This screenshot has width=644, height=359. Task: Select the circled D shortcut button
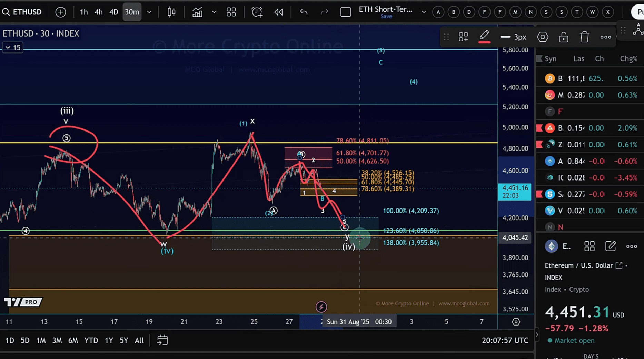tap(469, 12)
